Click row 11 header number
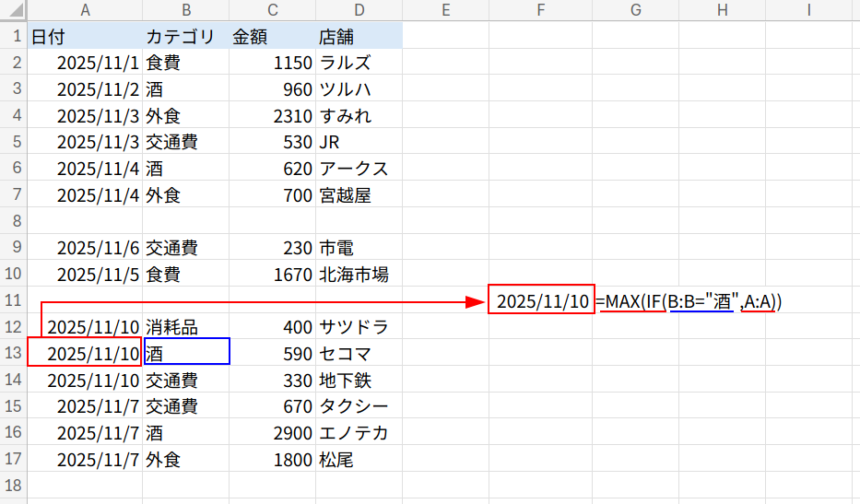This screenshot has height=504, width=860. (x=13, y=300)
